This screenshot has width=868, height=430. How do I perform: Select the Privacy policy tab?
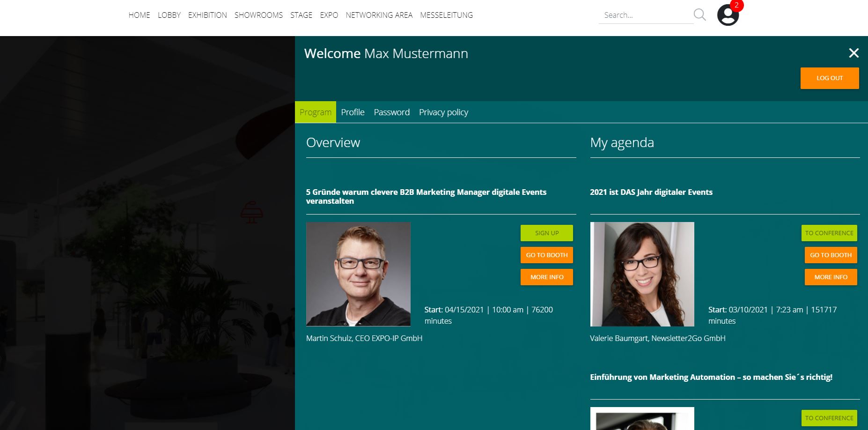click(x=443, y=112)
